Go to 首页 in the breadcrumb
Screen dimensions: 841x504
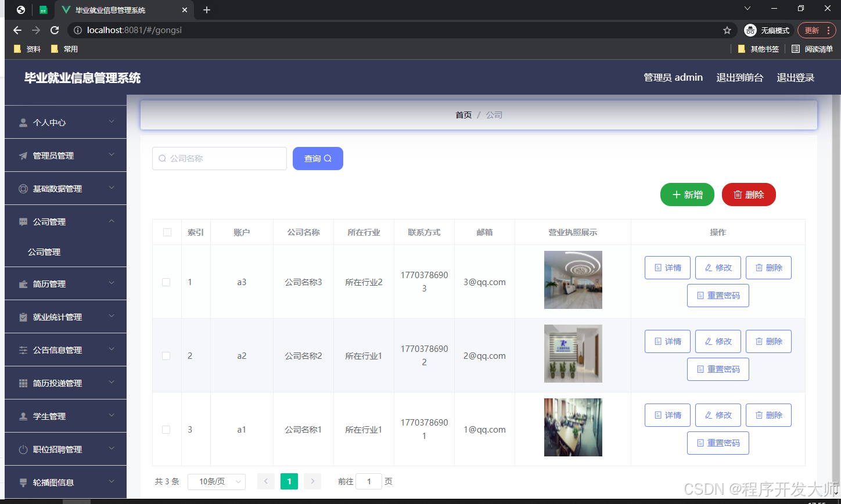coord(463,115)
